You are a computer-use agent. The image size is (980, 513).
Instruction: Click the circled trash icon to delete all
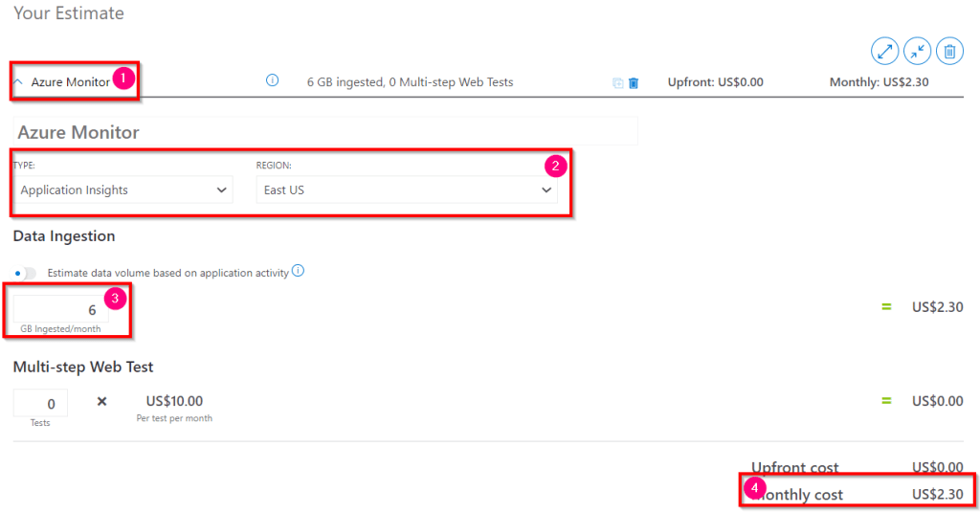[x=948, y=51]
